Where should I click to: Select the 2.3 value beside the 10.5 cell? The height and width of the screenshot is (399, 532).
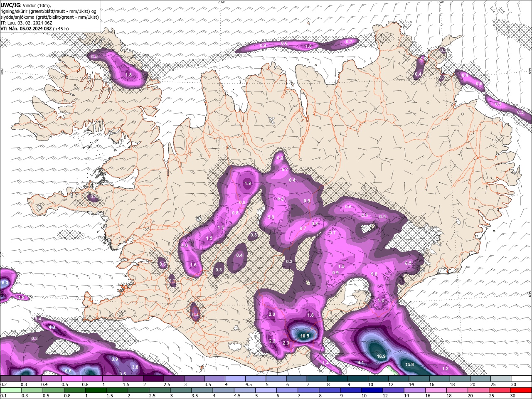coord(286,343)
